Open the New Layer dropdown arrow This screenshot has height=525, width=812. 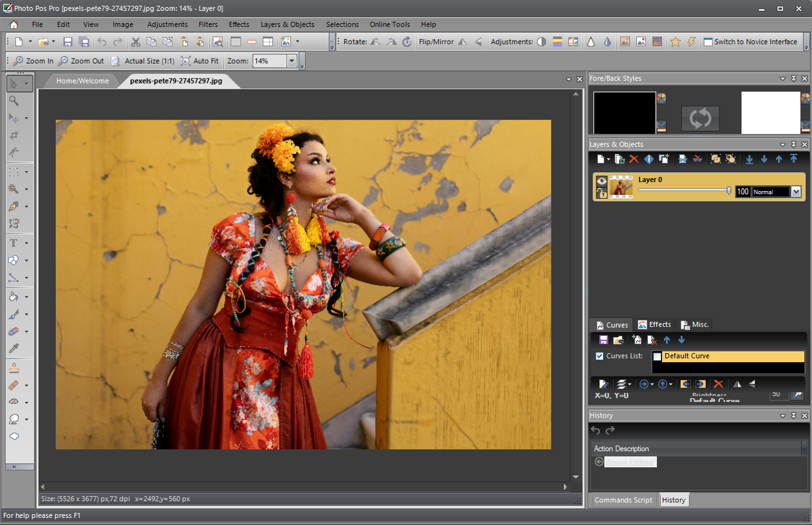point(608,159)
